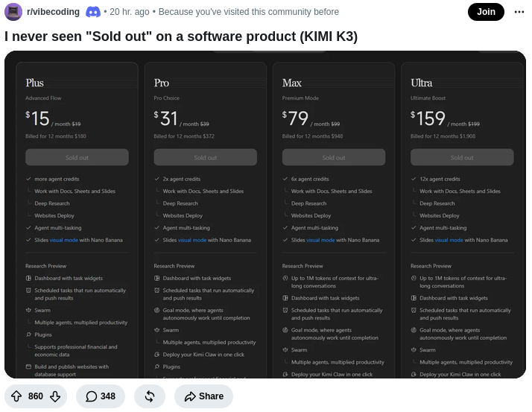Click visual mode link in Plus plan

point(64,240)
